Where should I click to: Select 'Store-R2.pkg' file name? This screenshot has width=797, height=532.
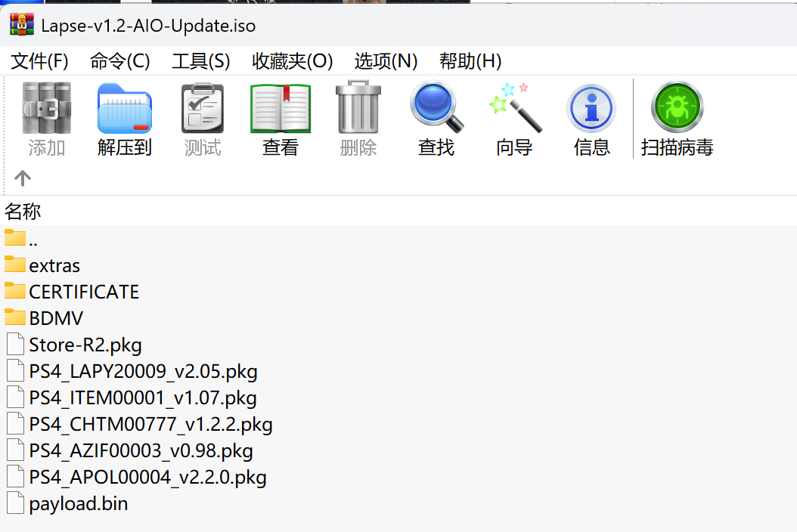click(x=85, y=345)
